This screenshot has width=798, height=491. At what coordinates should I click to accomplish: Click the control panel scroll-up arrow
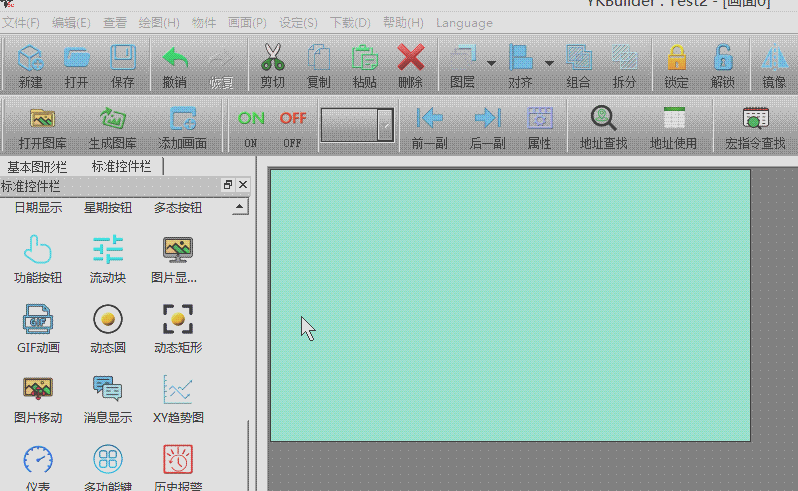click(x=239, y=208)
